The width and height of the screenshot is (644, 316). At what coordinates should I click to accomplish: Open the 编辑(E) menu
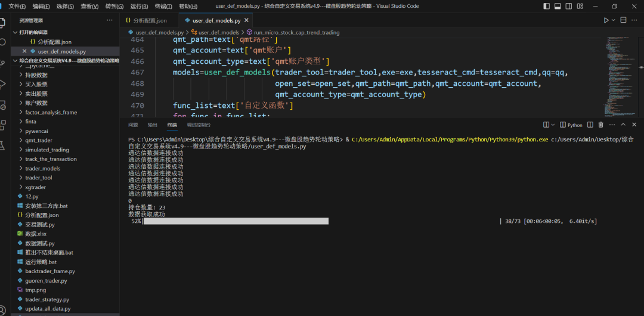pos(41,7)
